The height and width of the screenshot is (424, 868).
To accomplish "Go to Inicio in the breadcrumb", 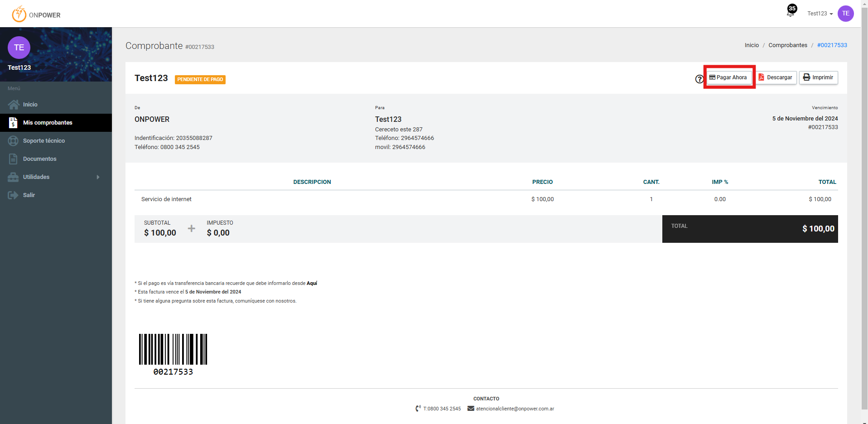I will pos(751,45).
